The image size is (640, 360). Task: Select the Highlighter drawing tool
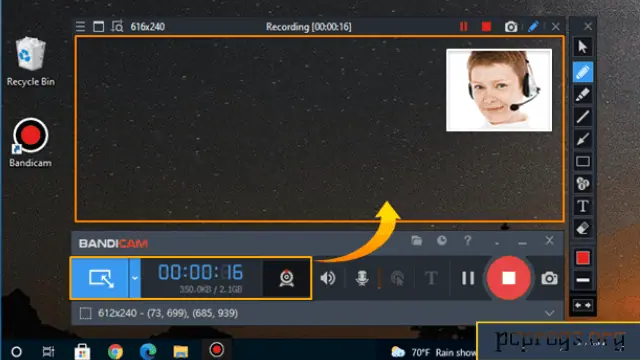click(582, 95)
